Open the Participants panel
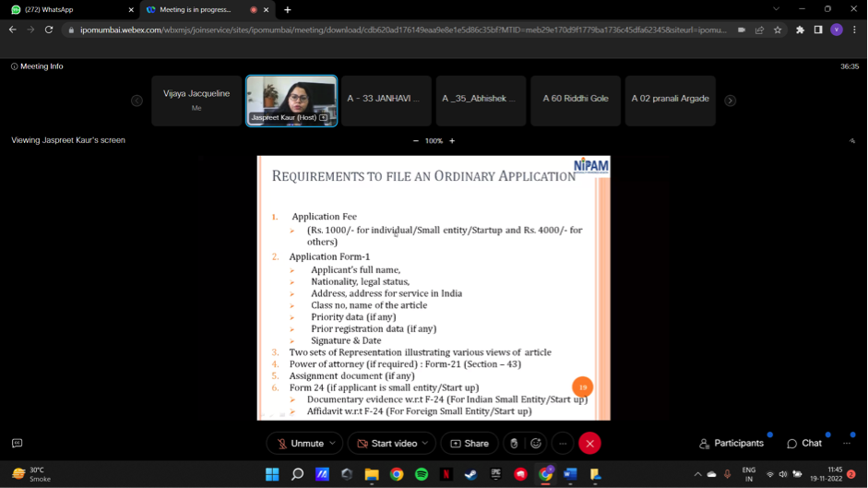Image resolution: width=868 pixels, height=488 pixels. tap(731, 444)
